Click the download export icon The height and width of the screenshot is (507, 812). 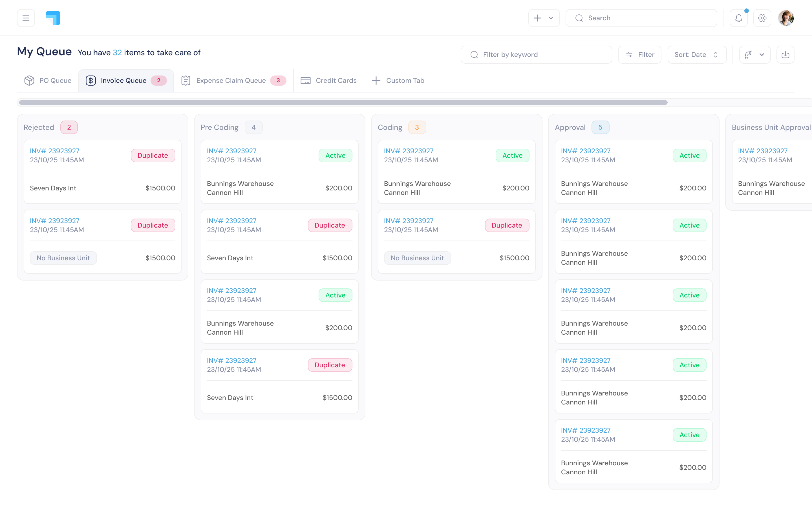pyautogui.click(x=785, y=55)
